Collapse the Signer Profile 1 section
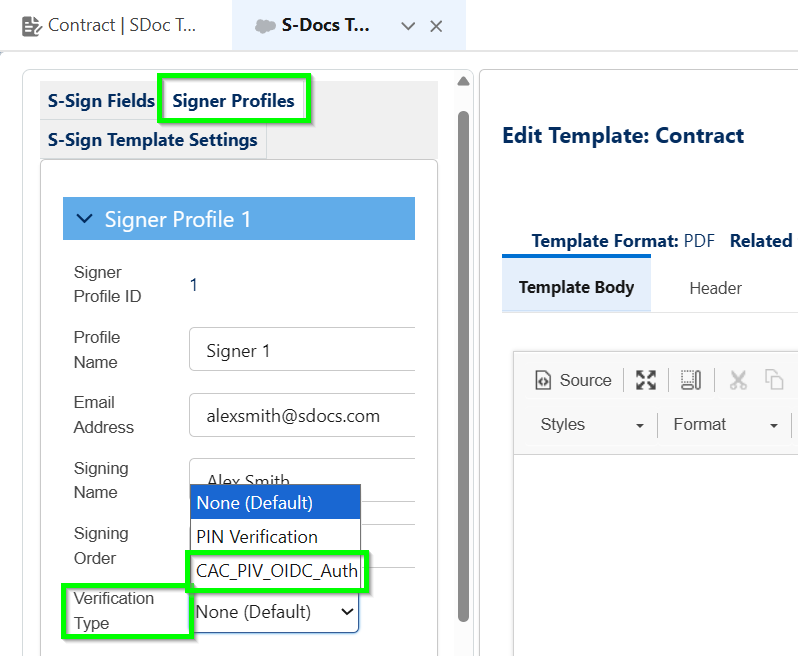The height and width of the screenshot is (656, 798). point(86,219)
